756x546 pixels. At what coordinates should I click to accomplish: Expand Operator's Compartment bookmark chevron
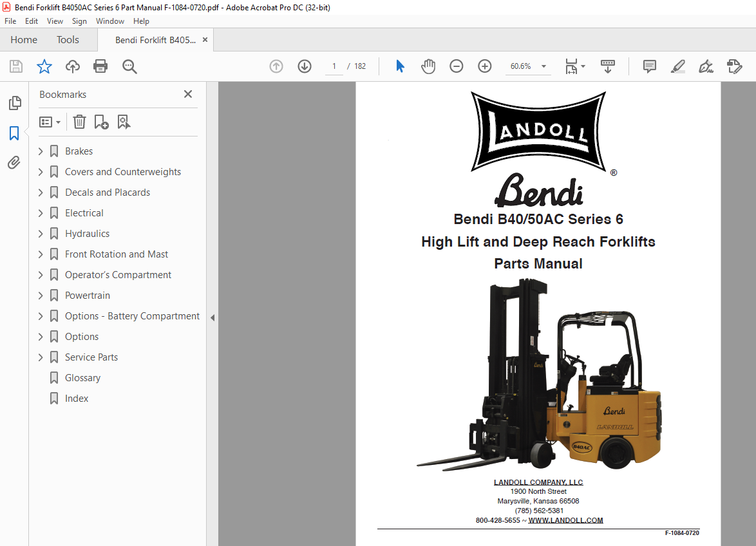pos(41,275)
